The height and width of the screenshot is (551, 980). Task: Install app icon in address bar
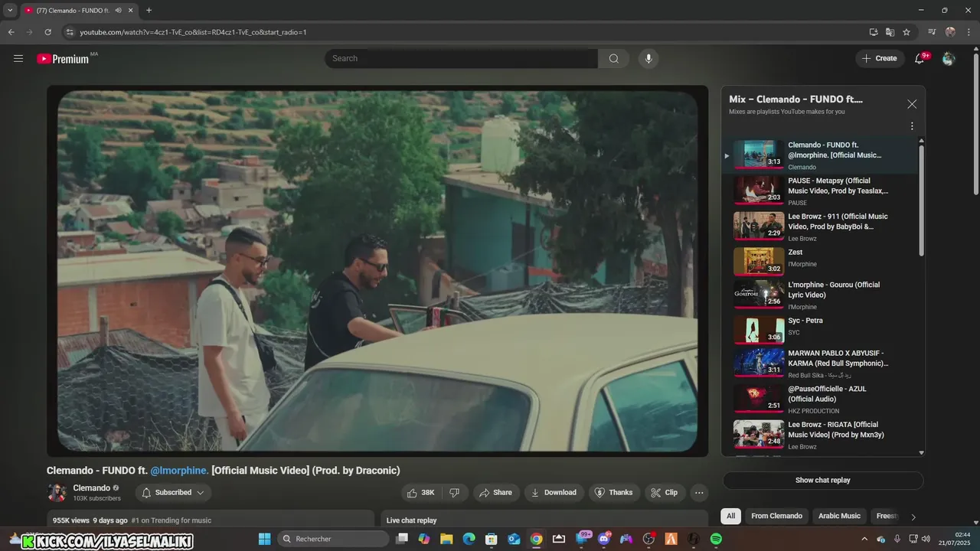tap(874, 32)
